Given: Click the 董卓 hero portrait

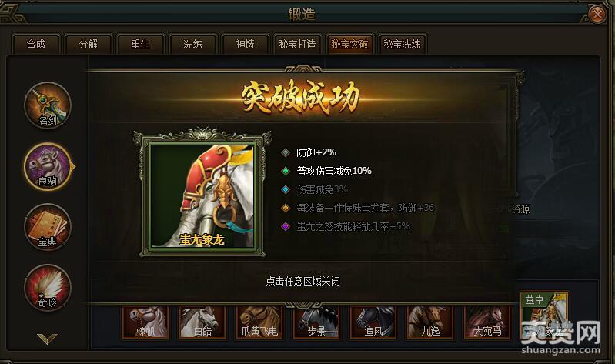Looking at the screenshot, I should [544, 316].
